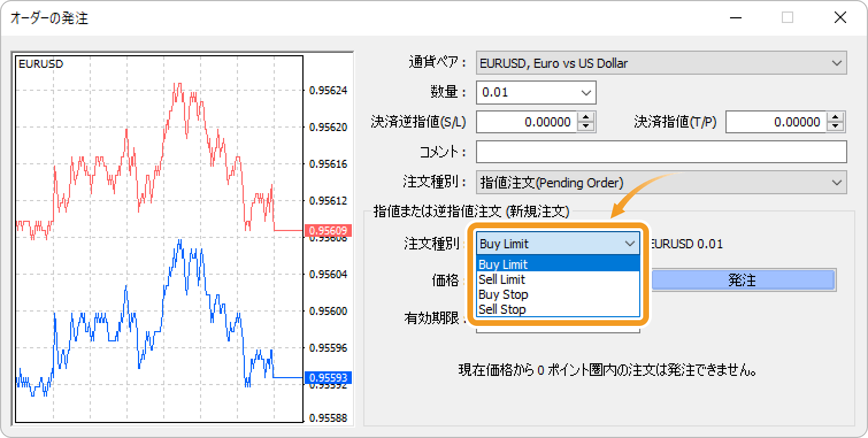
Task: Click the 0.95624 price axis label
Action: [328, 90]
